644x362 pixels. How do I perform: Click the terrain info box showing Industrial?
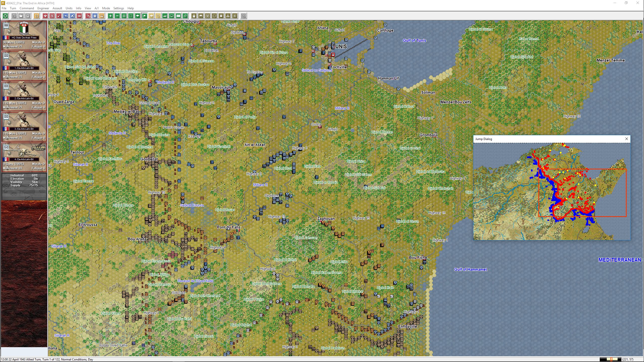(24, 186)
